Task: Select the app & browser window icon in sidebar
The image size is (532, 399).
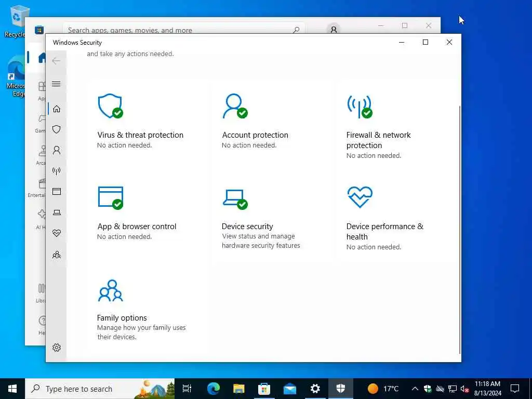Action: point(56,192)
